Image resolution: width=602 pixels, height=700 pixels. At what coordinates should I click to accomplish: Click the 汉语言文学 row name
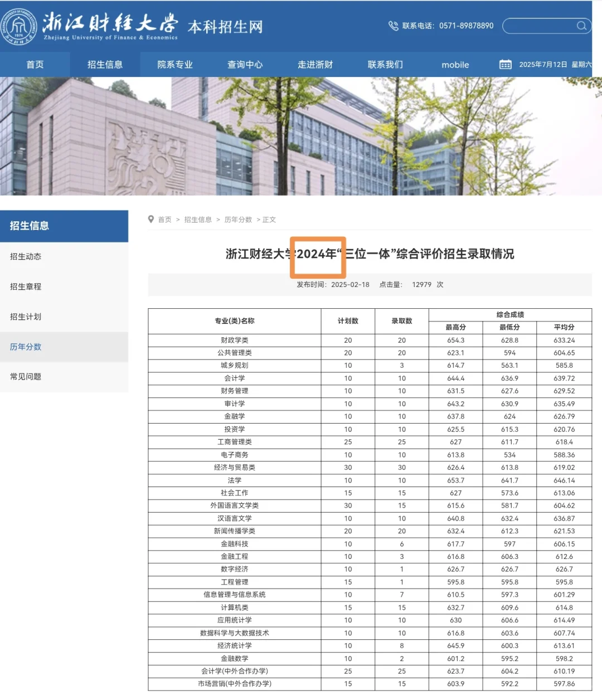click(235, 518)
